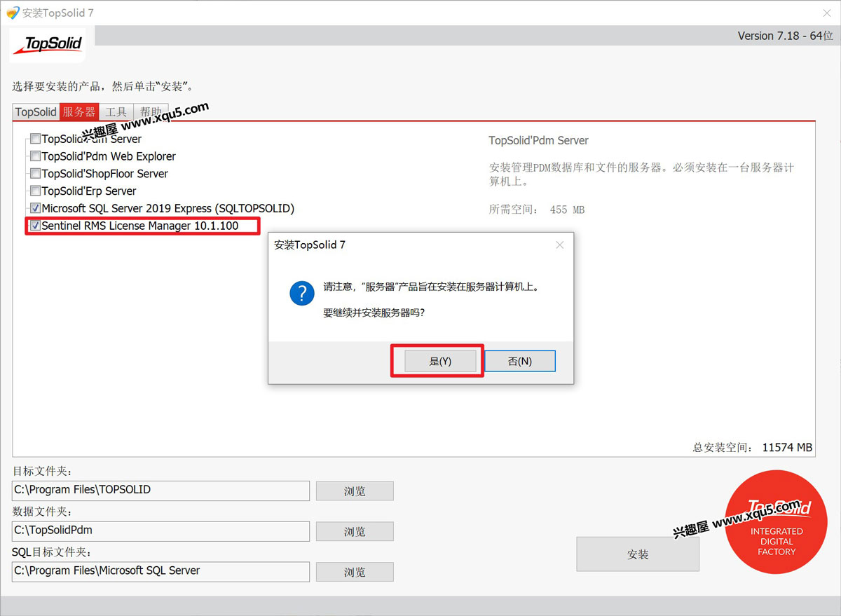Viewport: 841px width, 616px height.
Task: Click the "总安装空间: 11574 MB" text
Action: point(753,447)
